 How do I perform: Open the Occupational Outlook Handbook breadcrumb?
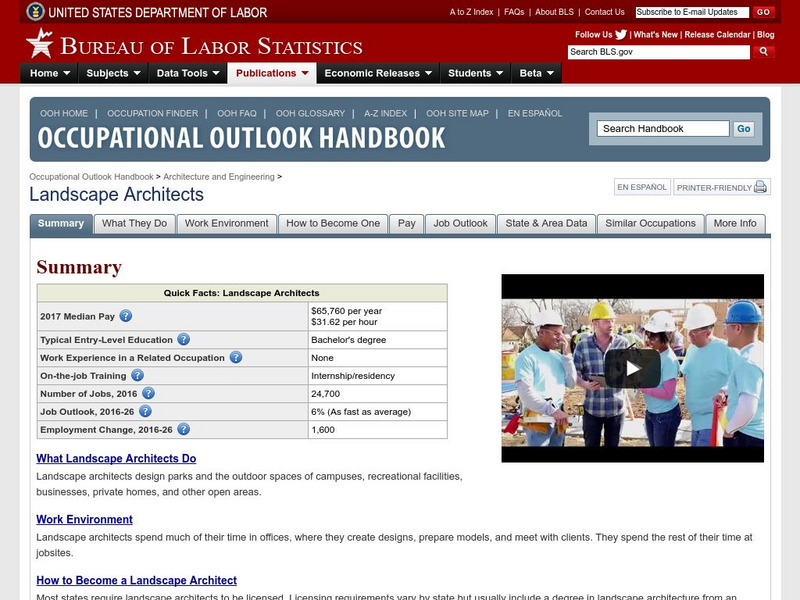tap(91, 177)
